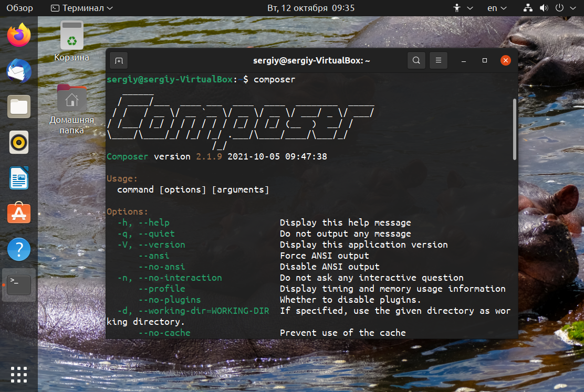
Task: Open LibreOffice Writer from the dock
Action: pos(18,178)
